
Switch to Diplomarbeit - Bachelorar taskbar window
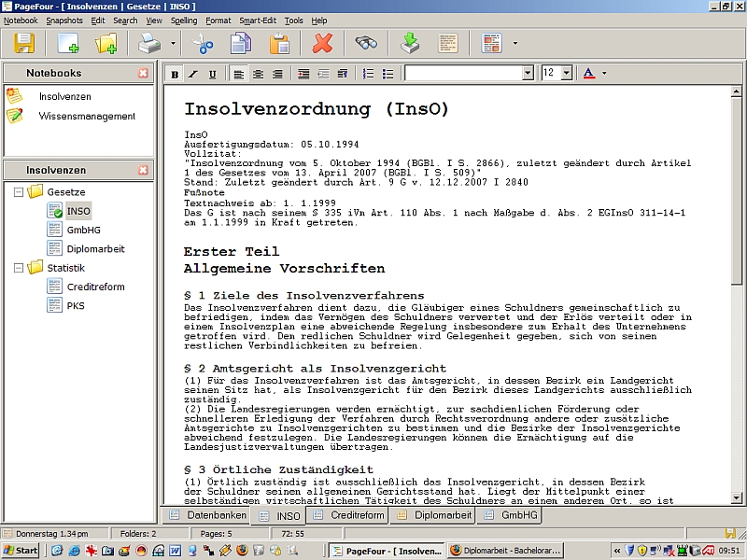[505, 551]
